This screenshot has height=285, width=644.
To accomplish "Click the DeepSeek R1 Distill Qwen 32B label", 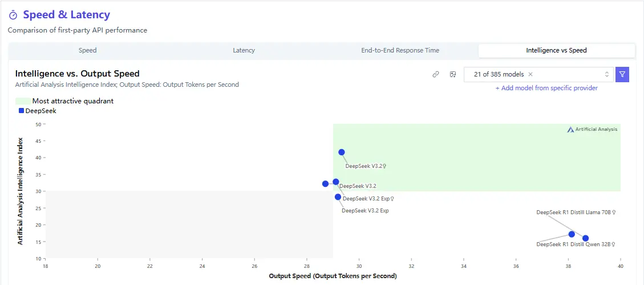I will click(576, 244).
